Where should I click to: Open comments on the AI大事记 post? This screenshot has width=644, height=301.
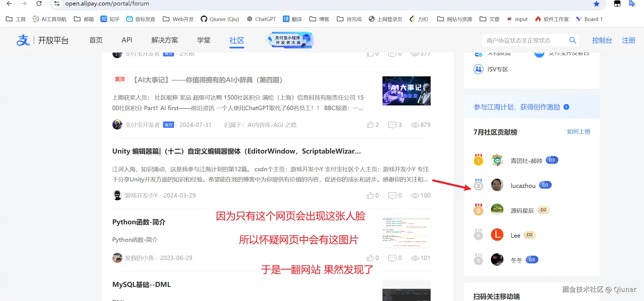pyautogui.click(x=392, y=125)
